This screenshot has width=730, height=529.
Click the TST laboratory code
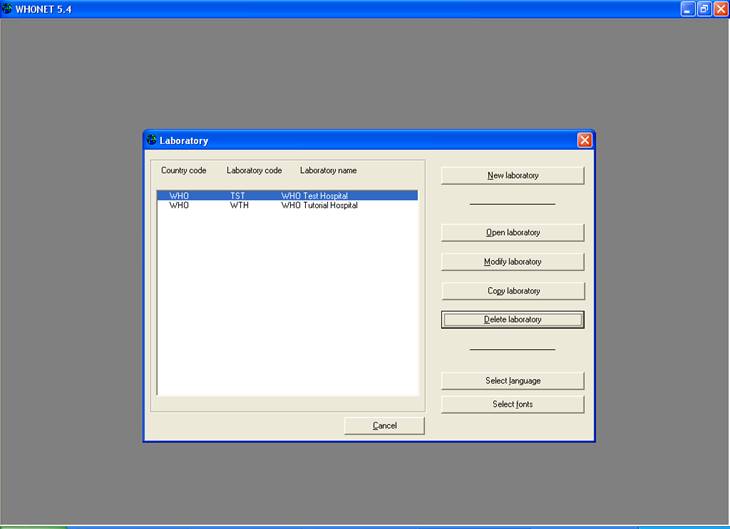click(237, 196)
